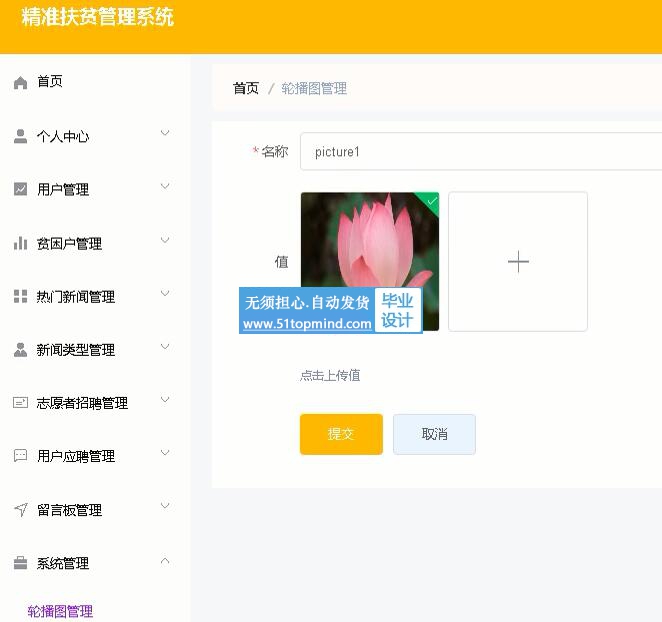Go to 首页 via the breadcrumb

tap(246, 88)
